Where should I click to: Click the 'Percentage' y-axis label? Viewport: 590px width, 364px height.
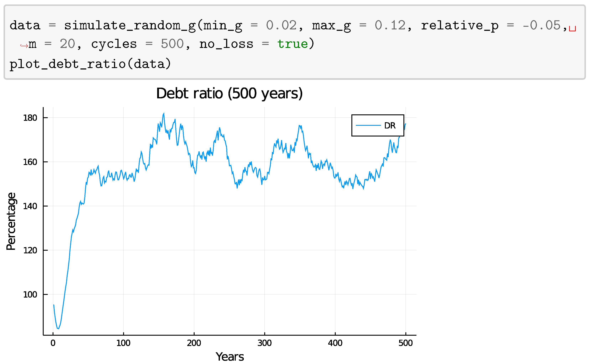(11, 221)
